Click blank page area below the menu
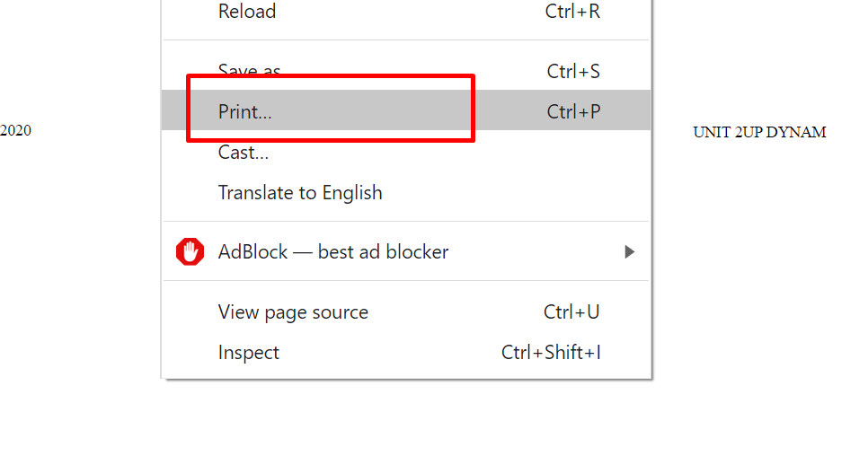868x465 pixels. (x=406, y=423)
